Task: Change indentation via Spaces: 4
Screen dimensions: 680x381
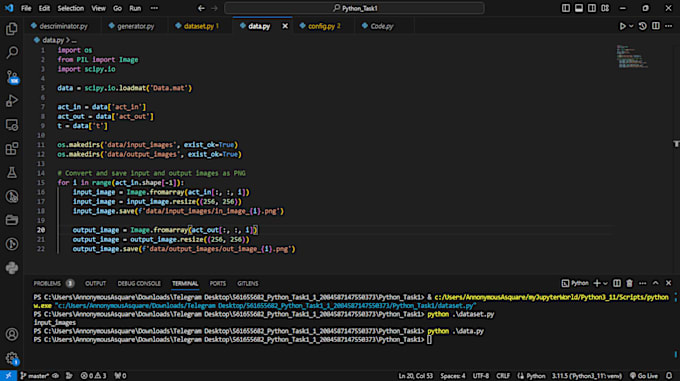Action: (x=453, y=376)
